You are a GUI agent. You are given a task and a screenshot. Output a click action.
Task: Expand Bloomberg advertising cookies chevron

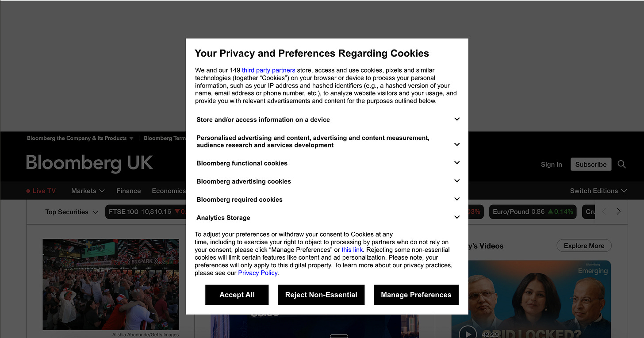pos(457,181)
